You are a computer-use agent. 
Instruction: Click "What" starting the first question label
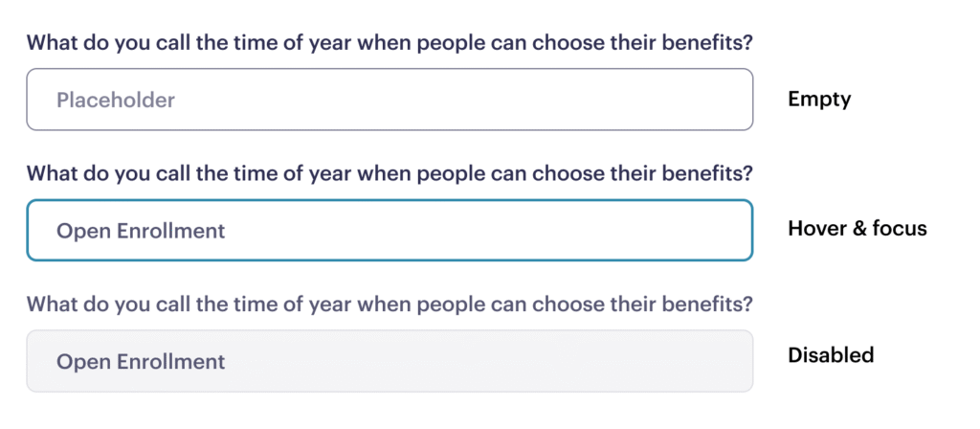(x=50, y=44)
